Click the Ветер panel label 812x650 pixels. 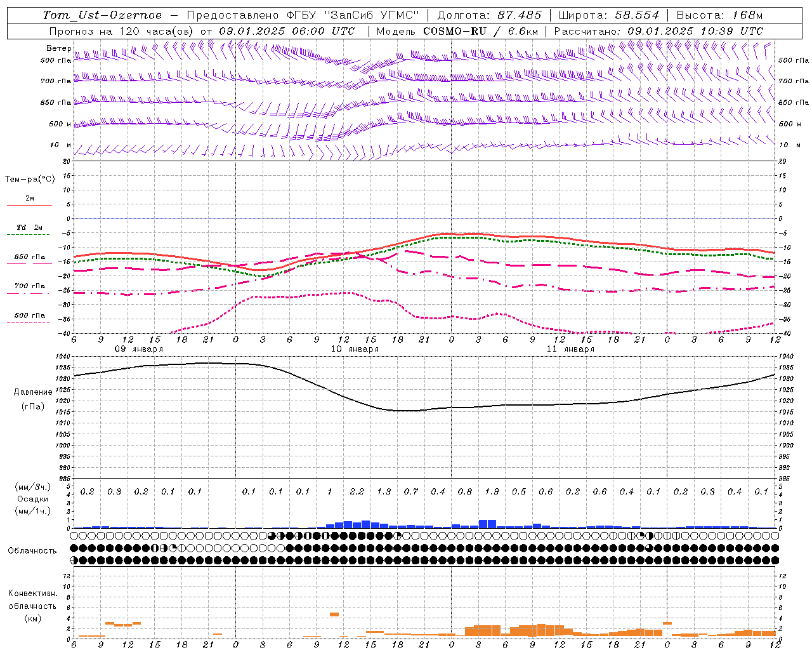coord(59,48)
